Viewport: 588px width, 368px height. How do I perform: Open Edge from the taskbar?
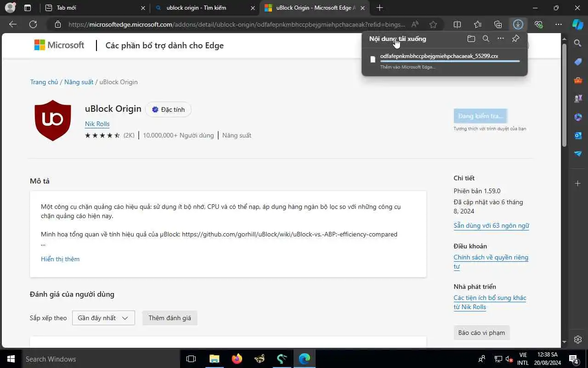tap(304, 359)
